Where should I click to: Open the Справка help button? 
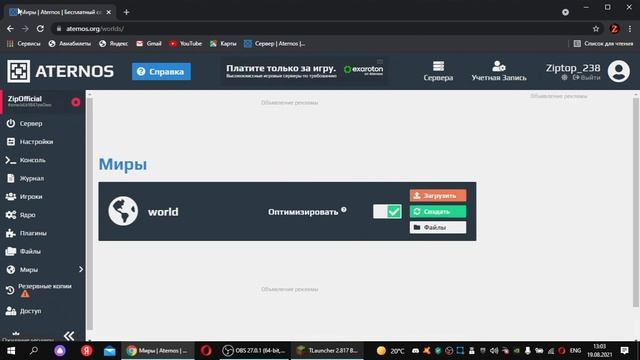pyautogui.click(x=161, y=71)
